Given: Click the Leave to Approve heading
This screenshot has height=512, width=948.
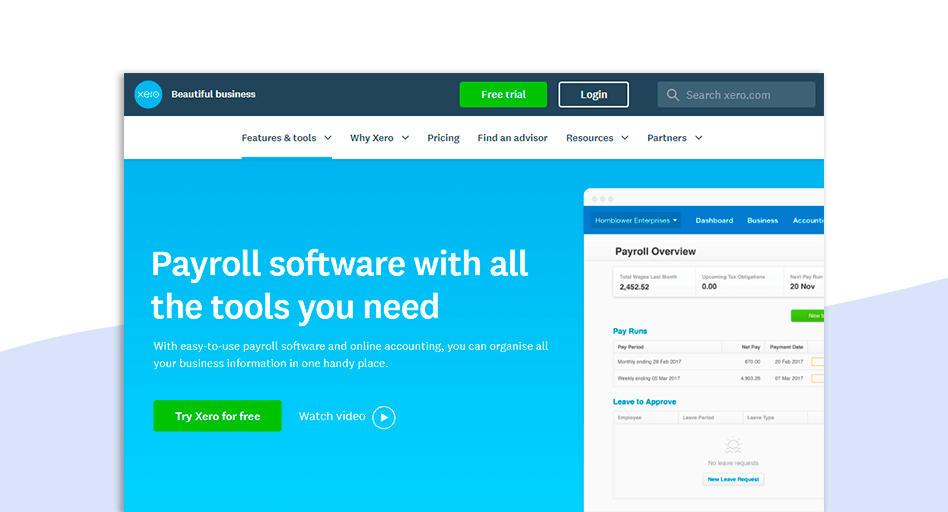Looking at the screenshot, I should pyautogui.click(x=644, y=402).
